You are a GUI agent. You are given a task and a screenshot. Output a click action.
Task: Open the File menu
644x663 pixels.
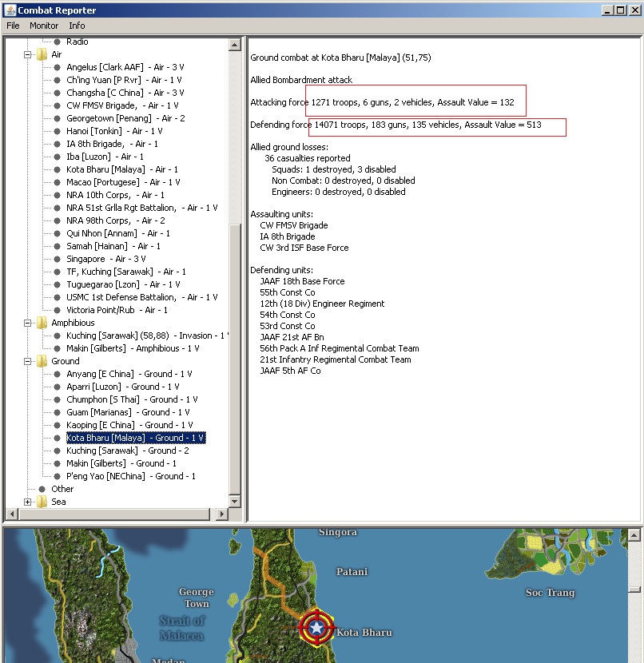[13, 26]
